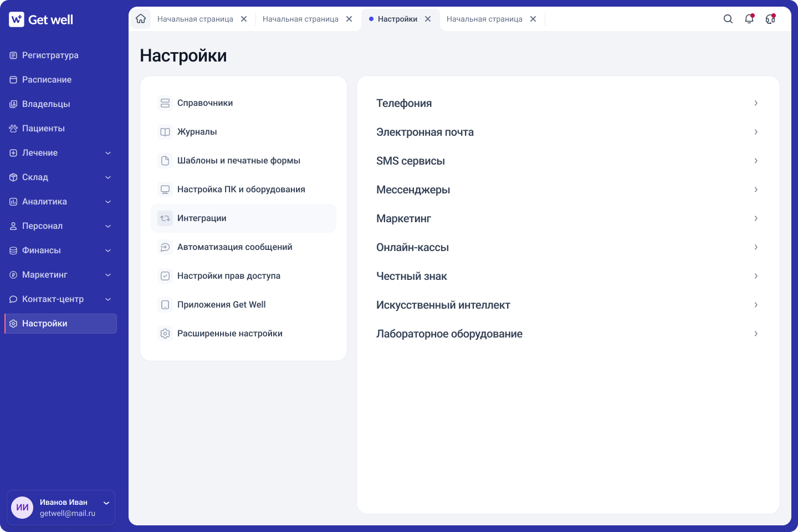
Task: Select Журналы settings section
Action: (243, 132)
